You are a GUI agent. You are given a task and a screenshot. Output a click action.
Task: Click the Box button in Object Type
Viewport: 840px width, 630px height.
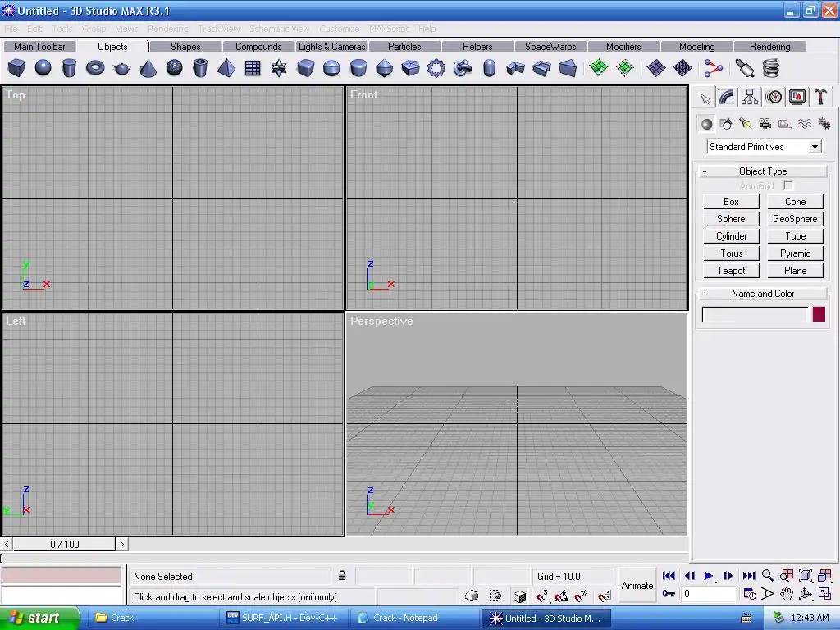pyautogui.click(x=731, y=202)
